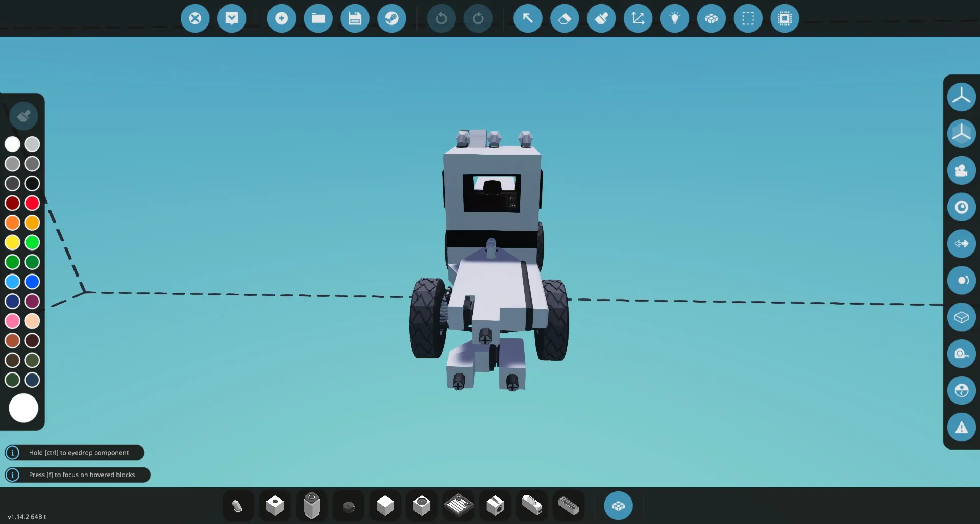Click the video camera icon in right panel
This screenshot has width=980, height=524.
(x=961, y=170)
